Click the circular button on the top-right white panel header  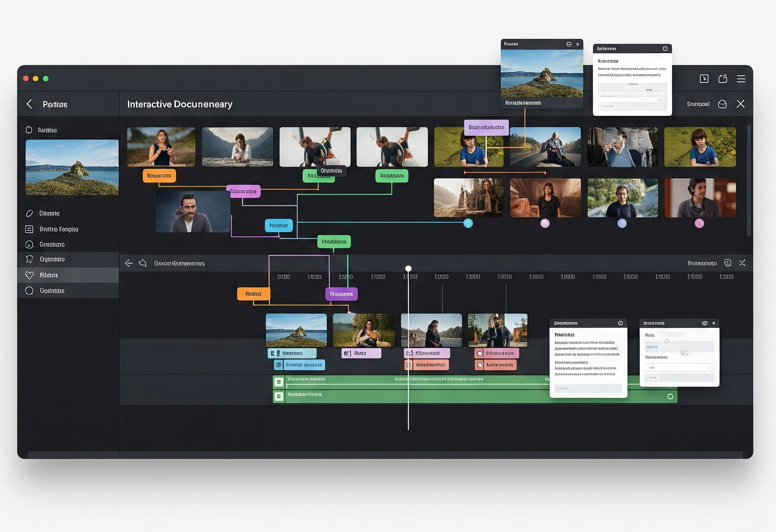tap(665, 49)
